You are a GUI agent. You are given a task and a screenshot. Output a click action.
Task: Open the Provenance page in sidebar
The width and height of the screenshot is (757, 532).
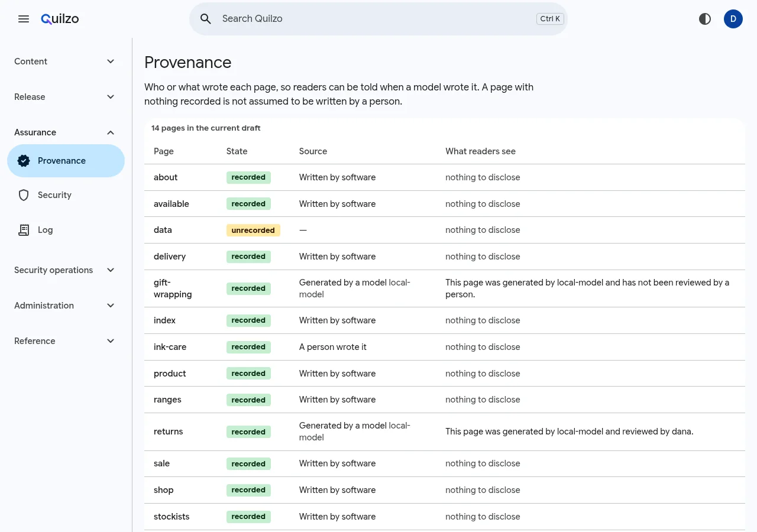[66, 161]
